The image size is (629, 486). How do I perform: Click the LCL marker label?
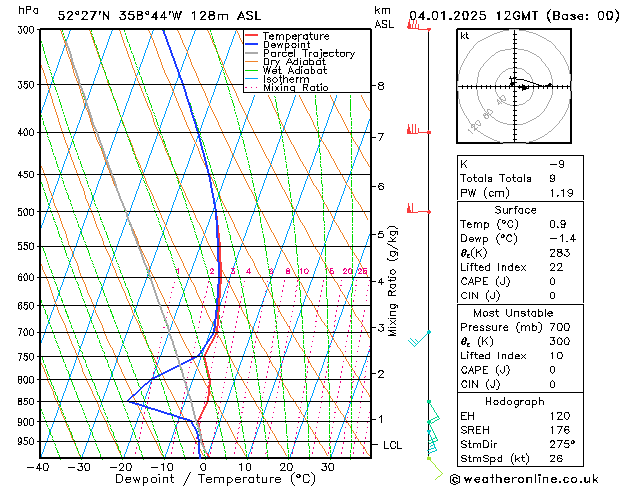click(392, 446)
